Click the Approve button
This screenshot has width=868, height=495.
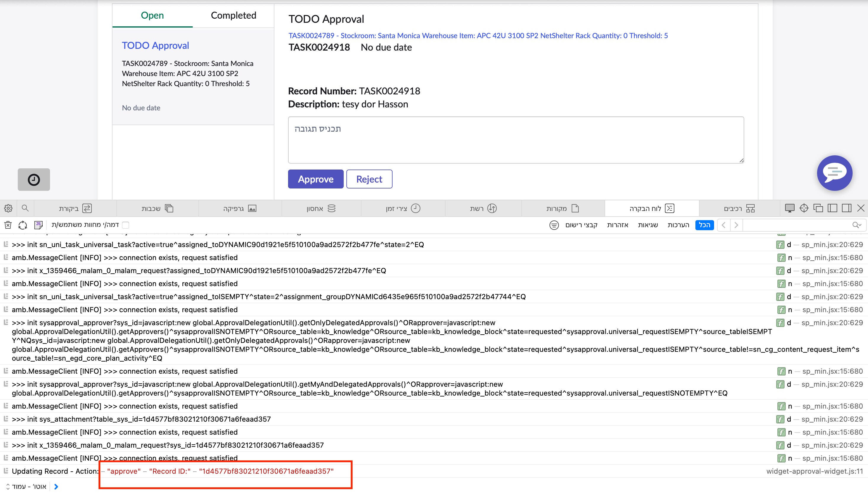pos(316,179)
